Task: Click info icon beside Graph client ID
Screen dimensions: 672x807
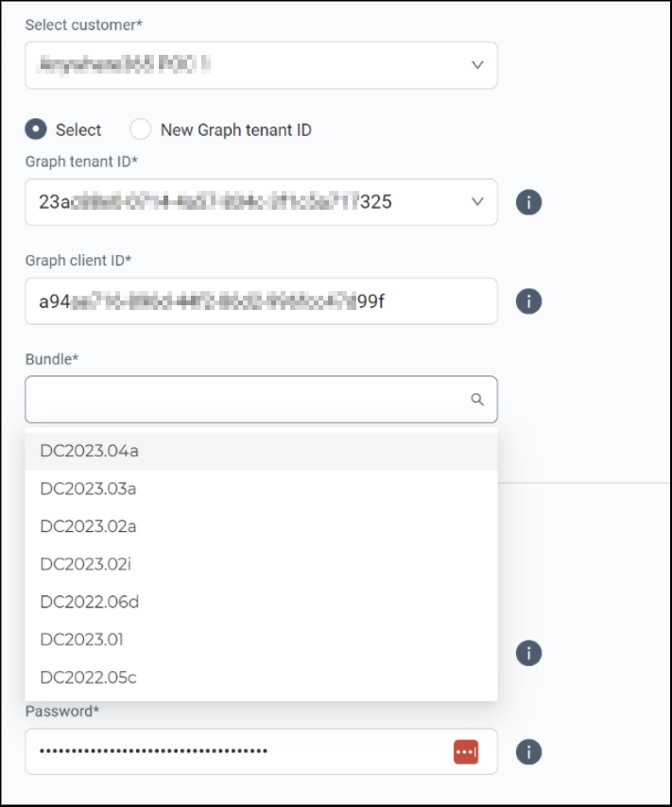Action: tap(529, 301)
